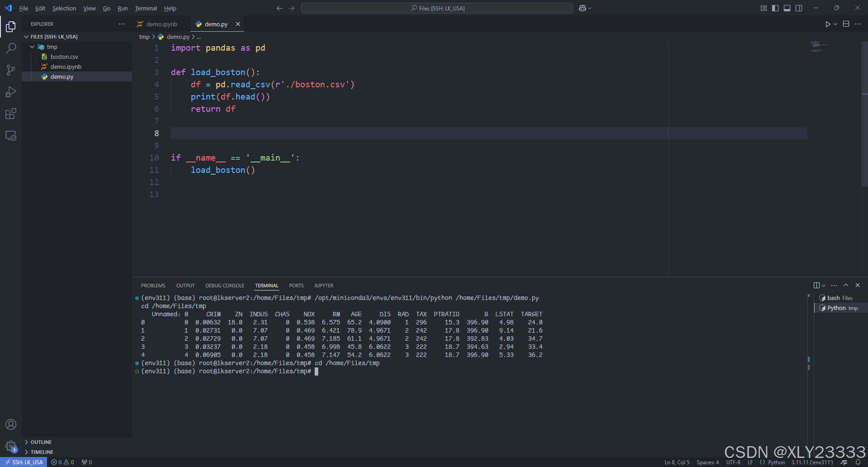Split the editor with the split icon
Screen dimensions: 868x467
pyautogui.click(x=845, y=24)
